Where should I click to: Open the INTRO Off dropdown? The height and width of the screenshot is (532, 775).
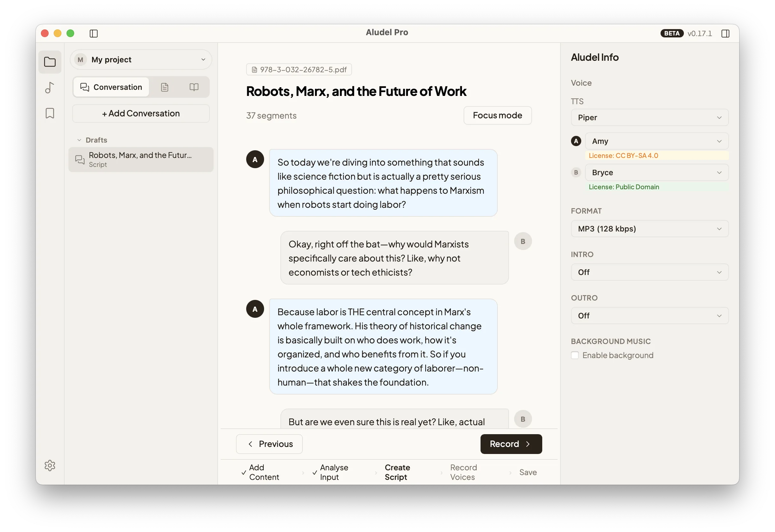click(x=649, y=272)
